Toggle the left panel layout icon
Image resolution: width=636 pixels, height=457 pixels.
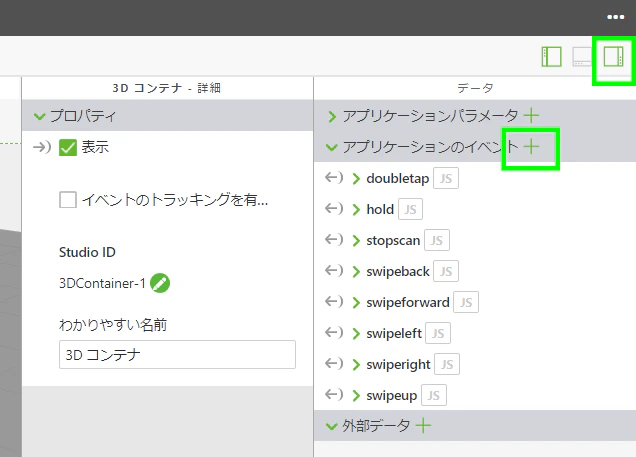[x=552, y=57]
